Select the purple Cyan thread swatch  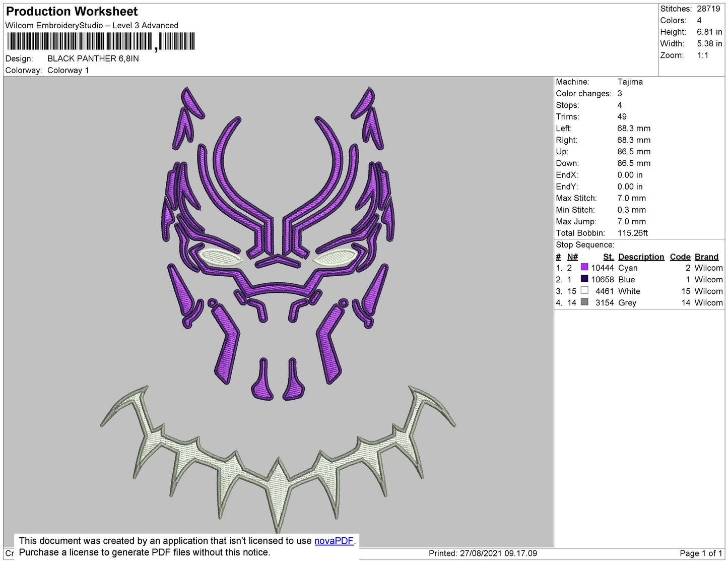click(x=584, y=267)
